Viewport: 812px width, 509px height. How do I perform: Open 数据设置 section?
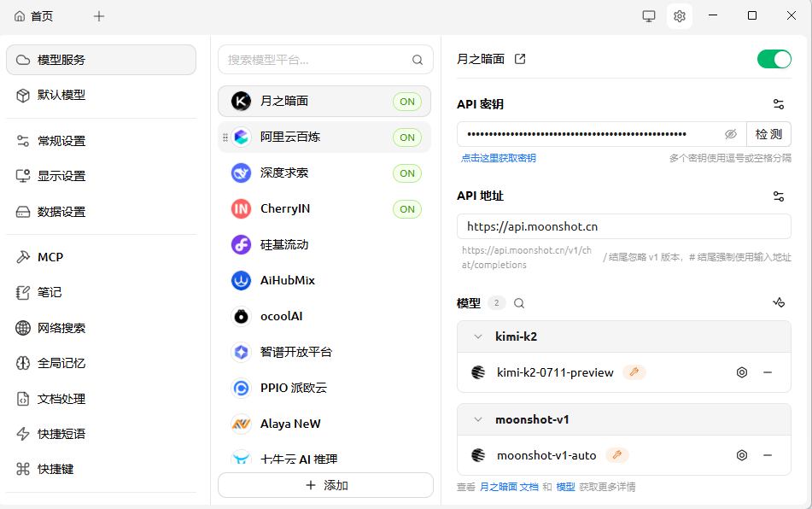coord(101,212)
